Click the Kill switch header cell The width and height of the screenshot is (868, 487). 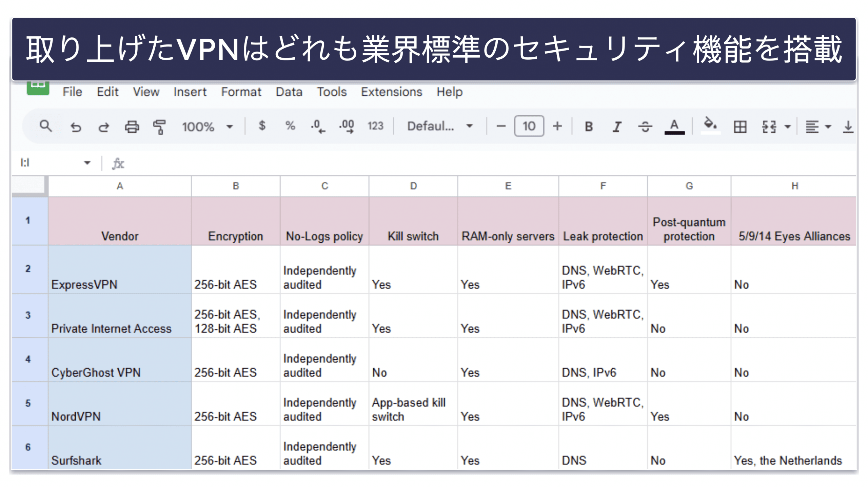[413, 221]
